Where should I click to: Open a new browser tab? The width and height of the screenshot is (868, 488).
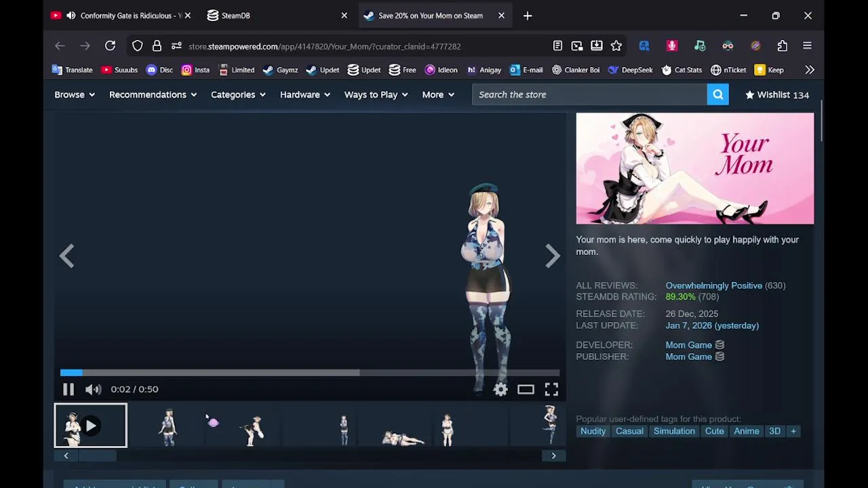pos(528,16)
